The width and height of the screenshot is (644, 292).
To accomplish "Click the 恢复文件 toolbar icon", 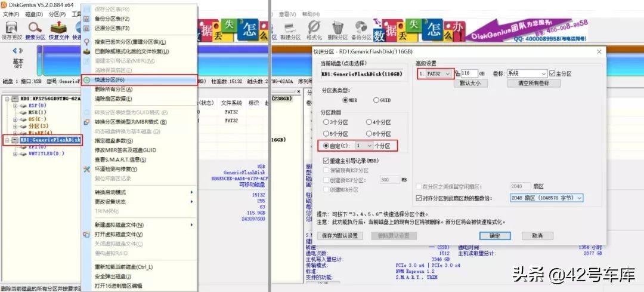I will click(x=58, y=27).
